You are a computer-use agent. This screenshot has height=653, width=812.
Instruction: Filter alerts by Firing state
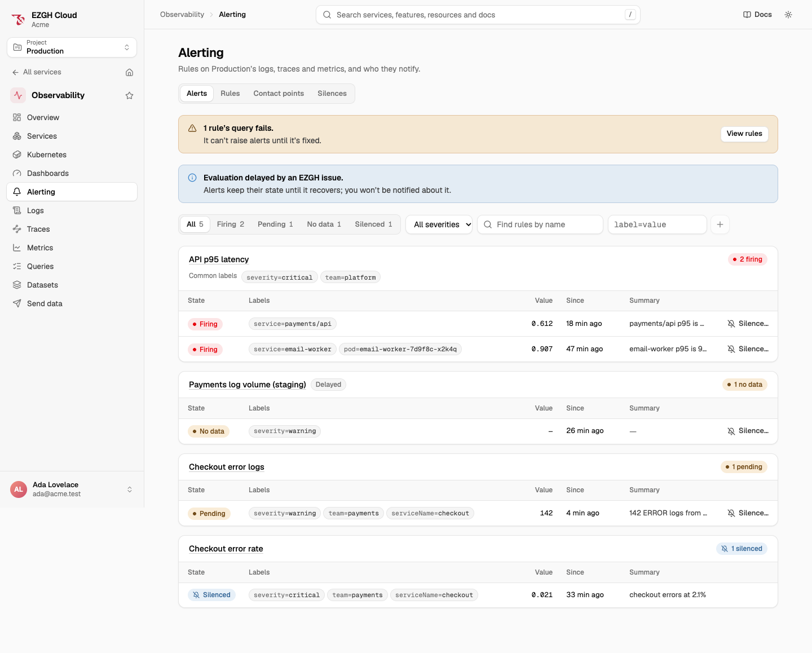(x=231, y=224)
